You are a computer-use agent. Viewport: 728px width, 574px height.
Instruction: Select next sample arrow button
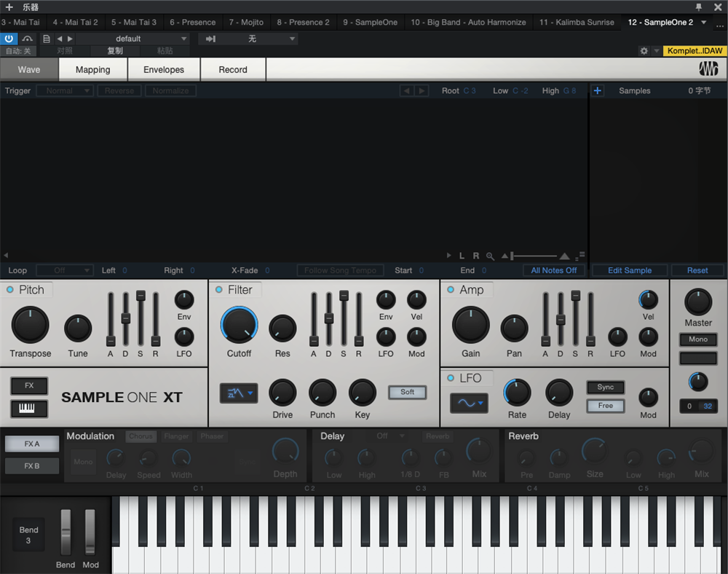pyautogui.click(x=422, y=90)
